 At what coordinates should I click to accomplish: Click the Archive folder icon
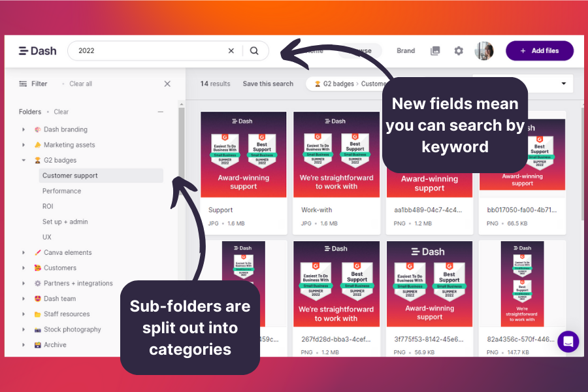pos(37,345)
